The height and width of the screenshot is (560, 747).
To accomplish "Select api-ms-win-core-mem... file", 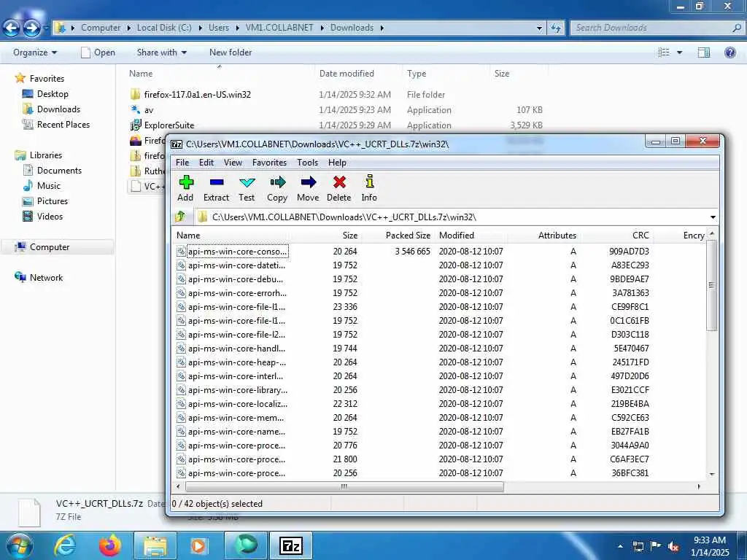I will tap(236, 418).
